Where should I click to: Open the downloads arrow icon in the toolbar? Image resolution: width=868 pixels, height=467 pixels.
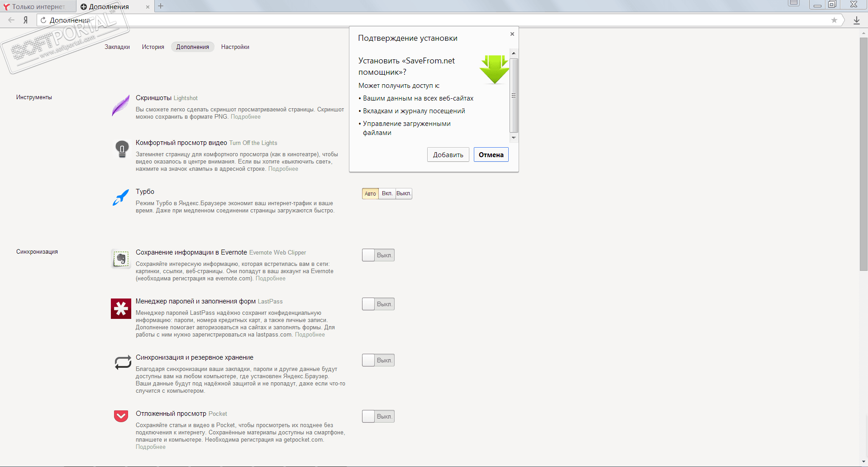click(x=857, y=20)
